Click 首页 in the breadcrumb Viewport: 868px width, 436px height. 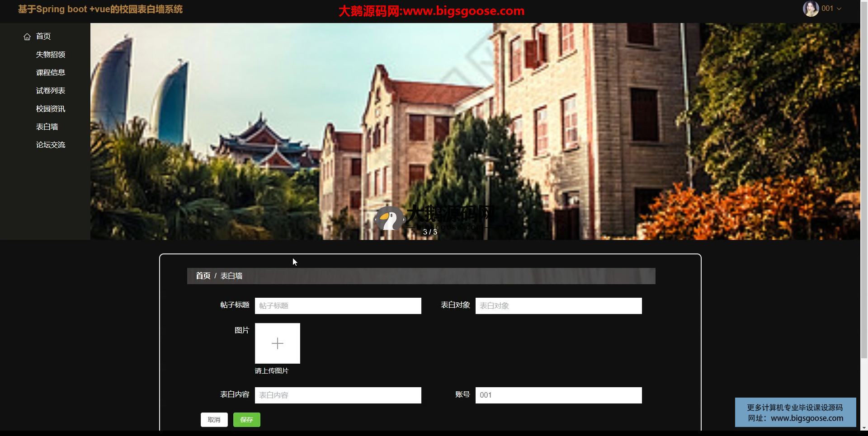point(203,276)
